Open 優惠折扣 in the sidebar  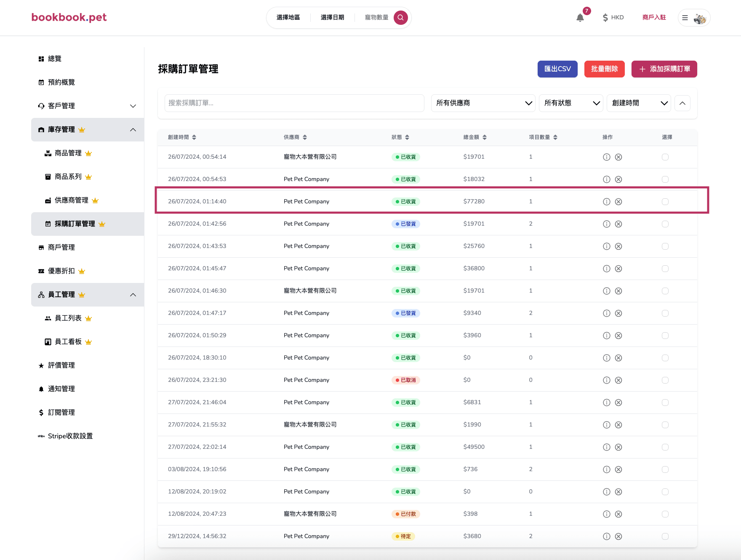(x=61, y=271)
